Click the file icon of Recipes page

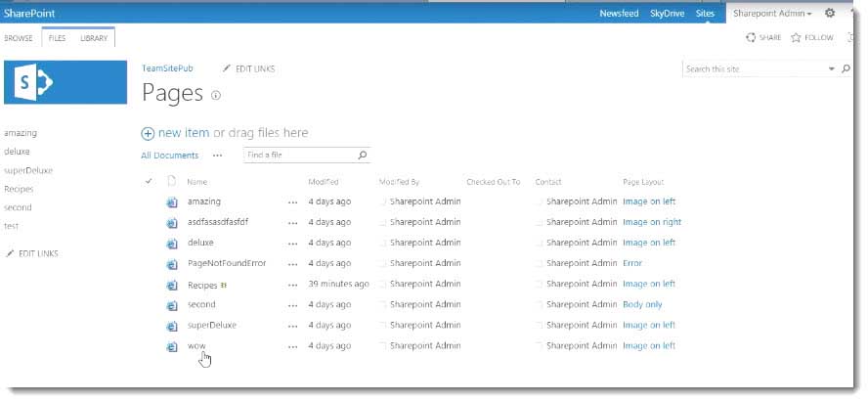(172, 285)
